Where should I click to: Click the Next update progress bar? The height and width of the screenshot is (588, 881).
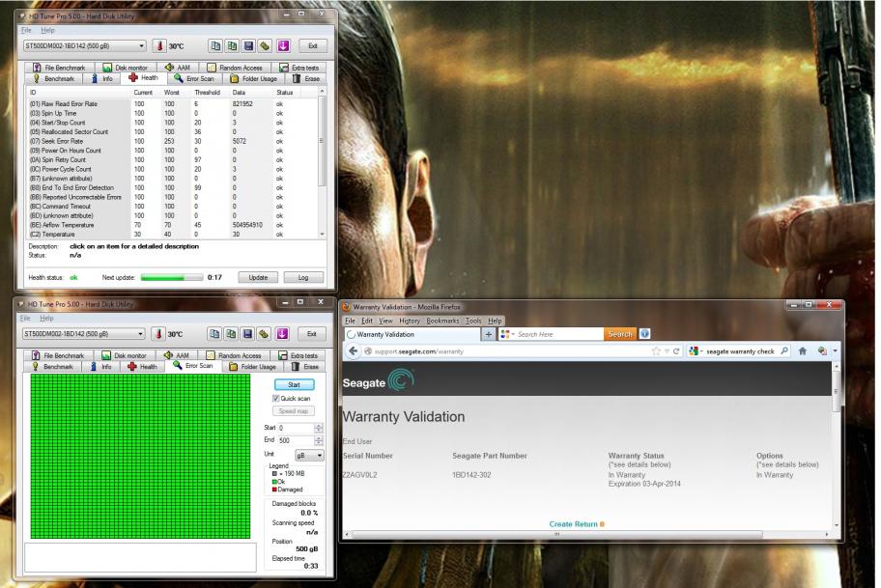tap(171, 277)
